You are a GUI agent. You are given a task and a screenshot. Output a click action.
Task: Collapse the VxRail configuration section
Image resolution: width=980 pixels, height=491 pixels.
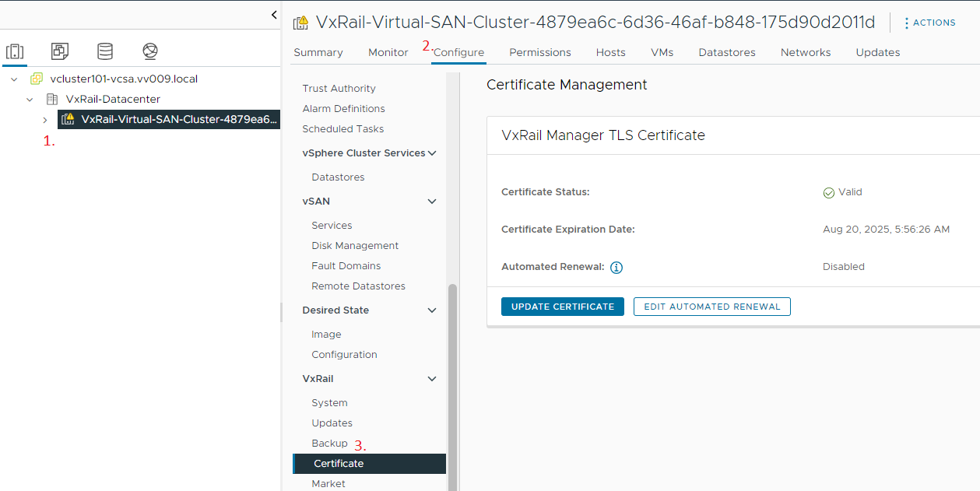pos(432,379)
